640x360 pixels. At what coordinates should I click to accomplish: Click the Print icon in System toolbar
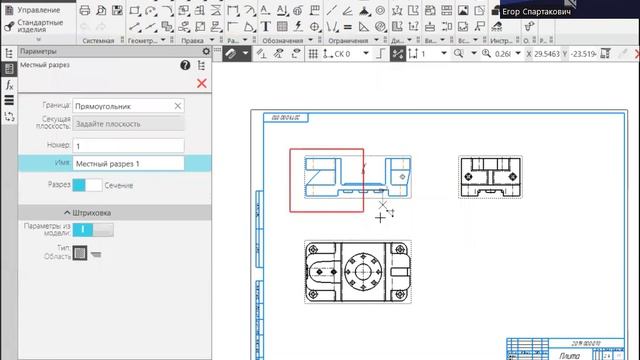click(x=85, y=10)
